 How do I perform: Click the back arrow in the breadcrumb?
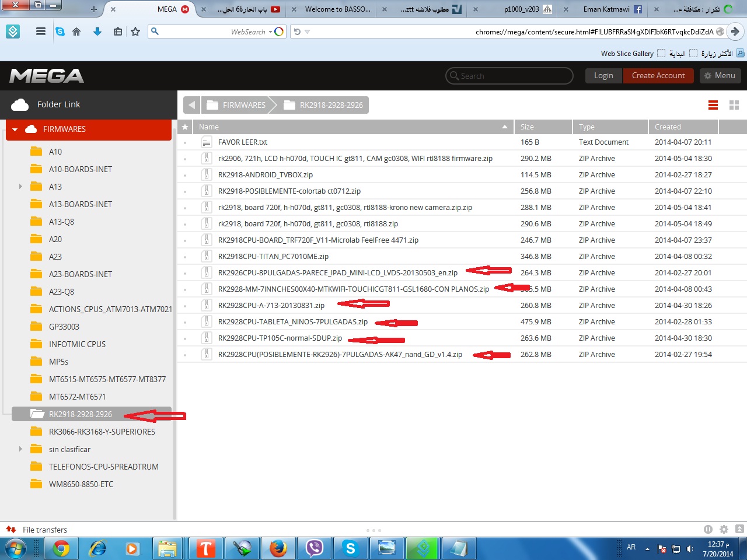point(191,105)
